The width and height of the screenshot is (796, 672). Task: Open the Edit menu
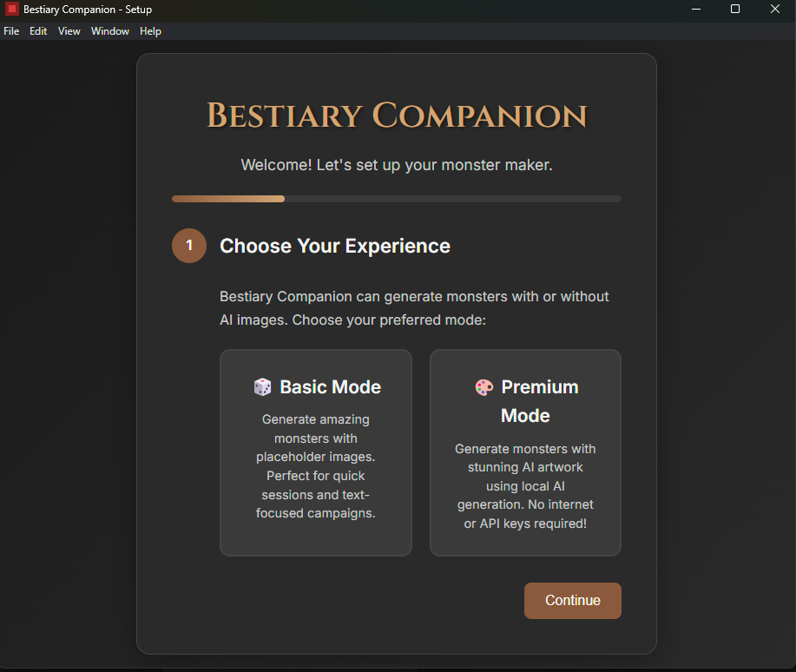pos(38,31)
